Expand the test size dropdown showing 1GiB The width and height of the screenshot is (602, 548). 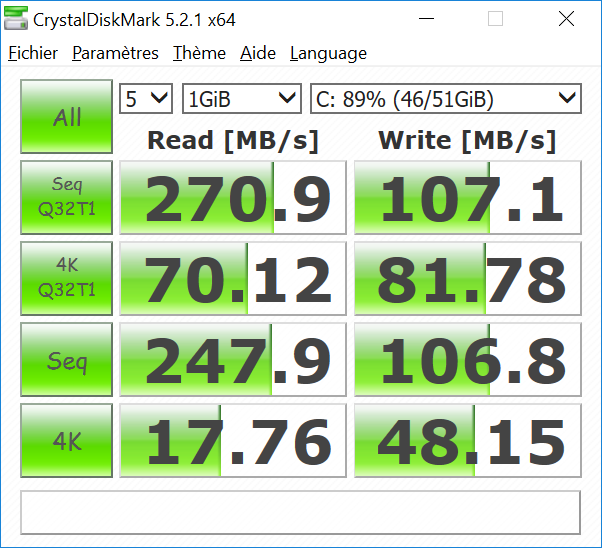coord(242,99)
